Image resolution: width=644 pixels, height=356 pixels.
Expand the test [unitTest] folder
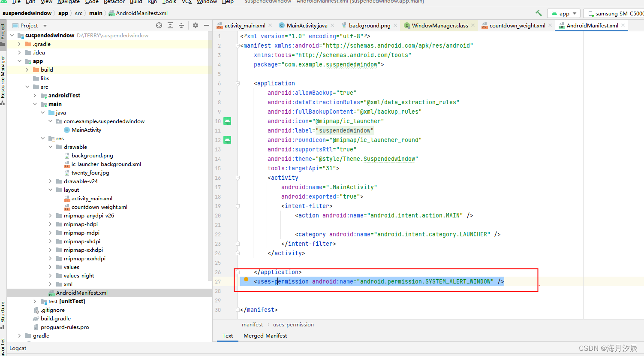click(35, 301)
